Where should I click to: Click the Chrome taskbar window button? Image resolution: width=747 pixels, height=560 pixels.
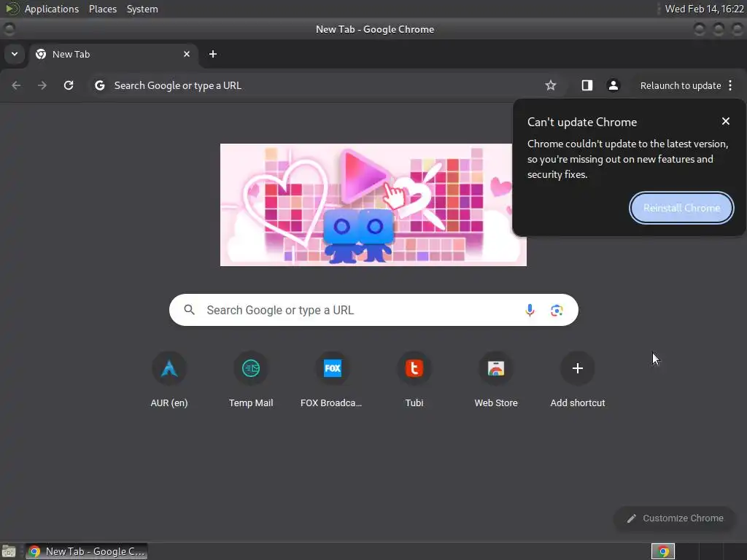tap(87, 551)
